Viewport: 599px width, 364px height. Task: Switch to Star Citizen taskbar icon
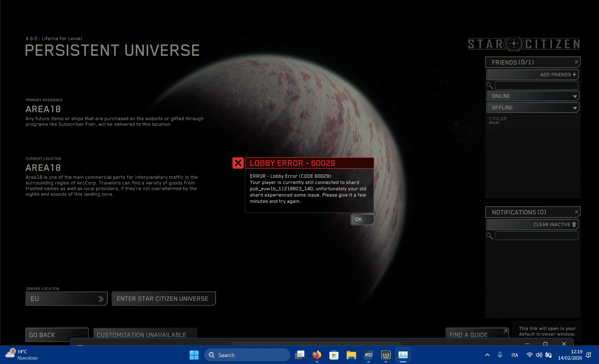[386, 355]
